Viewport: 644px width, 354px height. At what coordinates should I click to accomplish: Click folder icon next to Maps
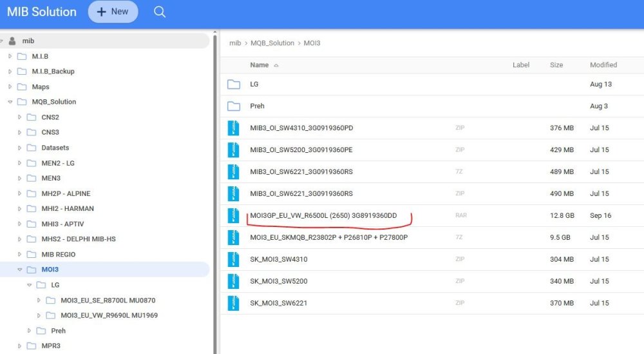pos(22,87)
